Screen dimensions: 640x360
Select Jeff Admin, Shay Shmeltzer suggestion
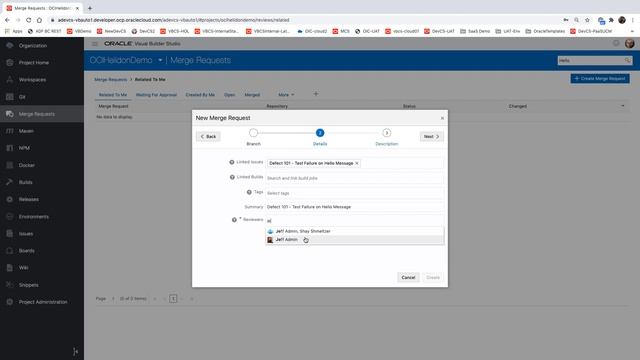(x=354, y=231)
